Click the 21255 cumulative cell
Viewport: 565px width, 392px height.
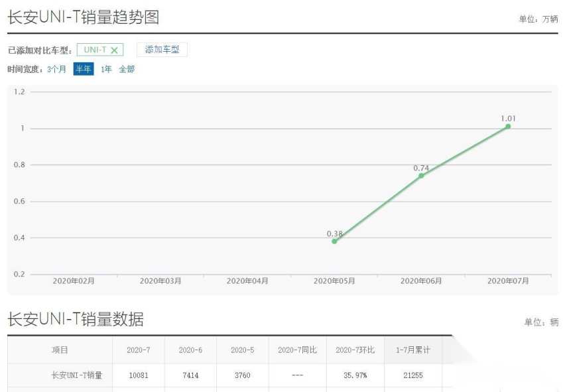tap(413, 375)
